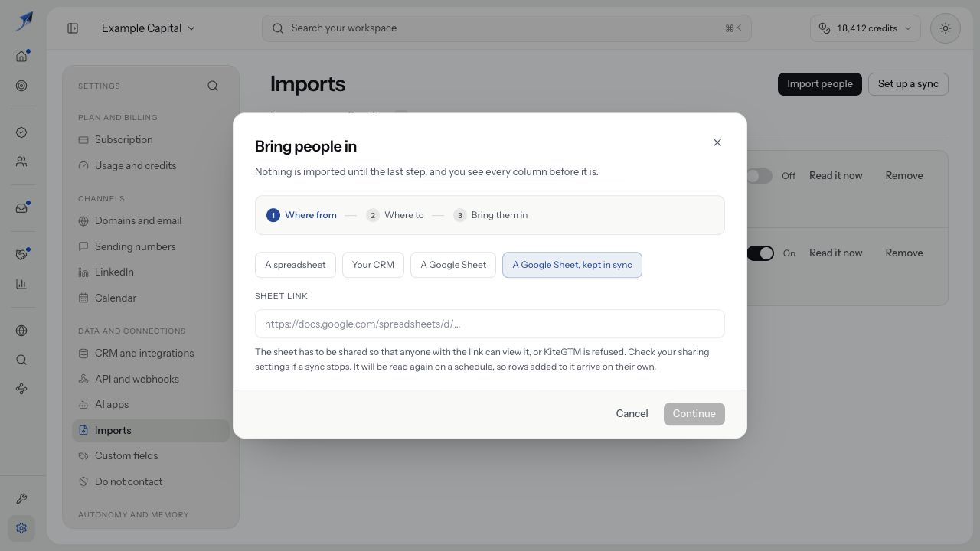The image size is (980, 551).
Task: Click the Set up a sync button
Action: click(x=908, y=84)
